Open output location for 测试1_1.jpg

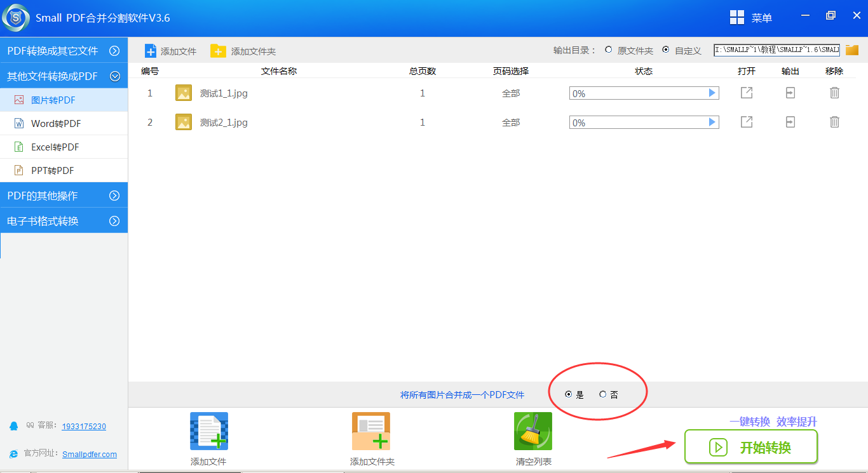click(790, 93)
